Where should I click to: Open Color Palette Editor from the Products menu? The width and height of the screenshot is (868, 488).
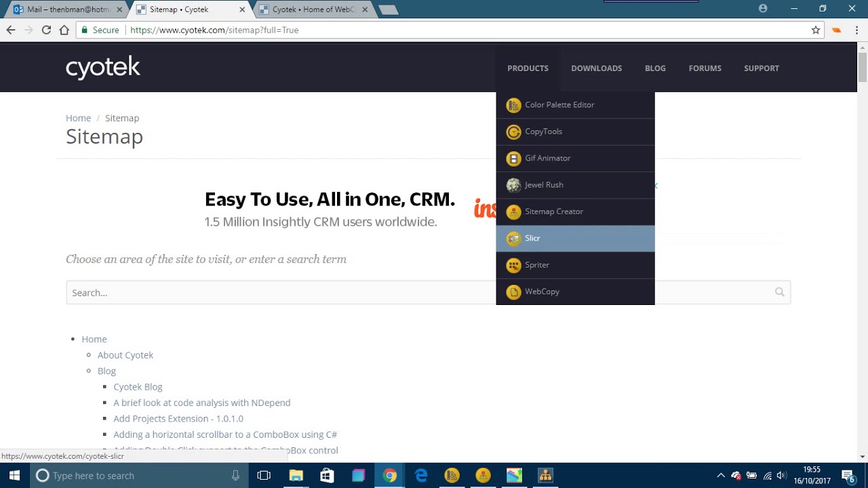pos(575,105)
